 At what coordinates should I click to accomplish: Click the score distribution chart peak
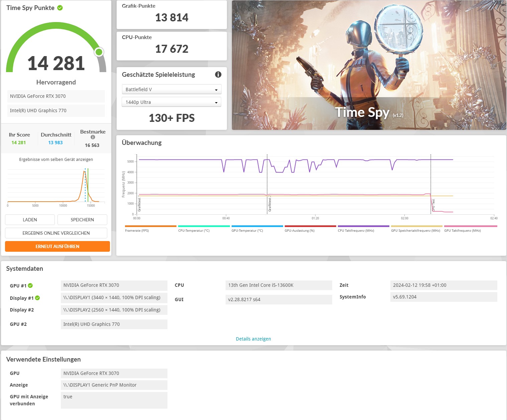click(x=84, y=172)
